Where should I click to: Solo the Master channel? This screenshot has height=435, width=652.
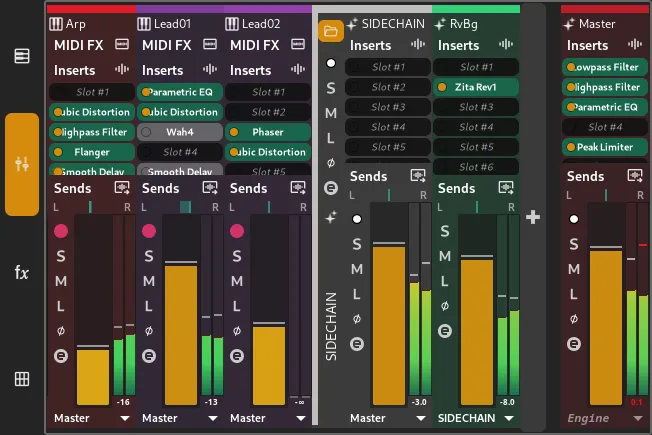(x=574, y=244)
